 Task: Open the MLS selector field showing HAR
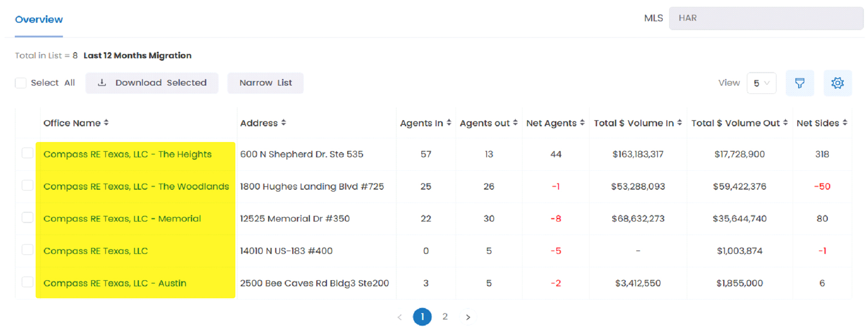(x=766, y=18)
